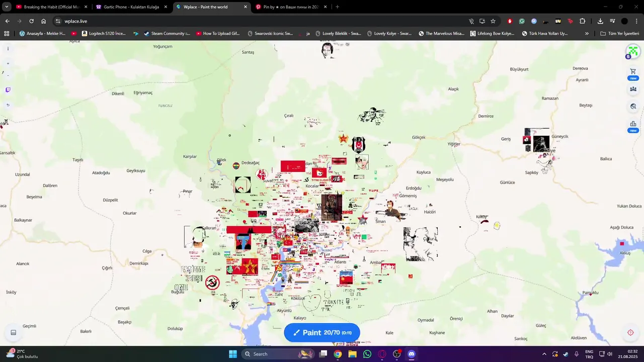Open the Extensions puzzle icon
The width and height of the screenshot is (644, 362).
(x=583, y=21)
